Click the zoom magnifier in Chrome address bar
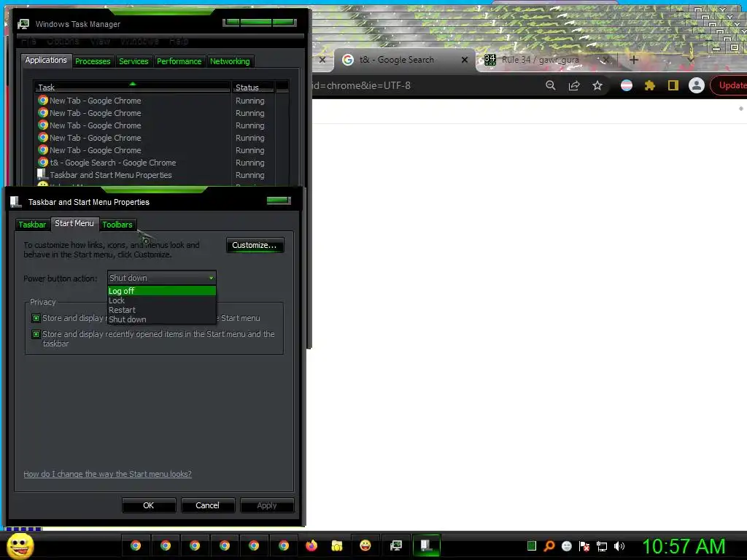This screenshot has height=560, width=747. point(551,86)
